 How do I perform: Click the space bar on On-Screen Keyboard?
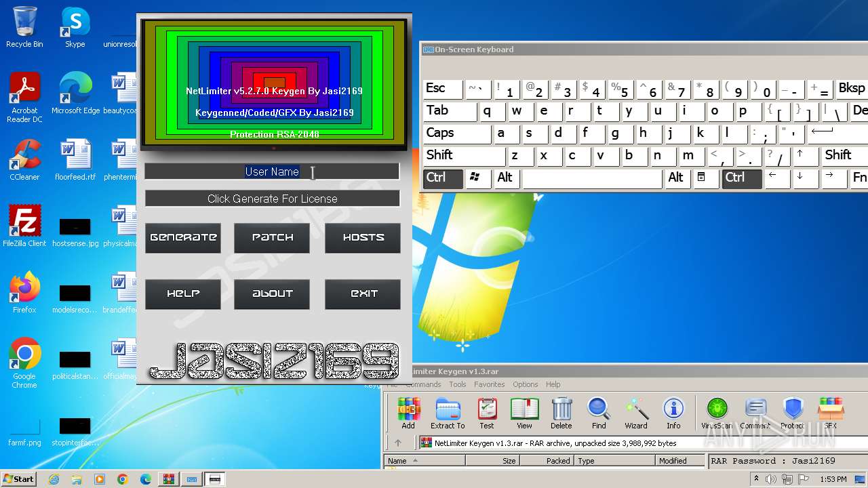[592, 178]
